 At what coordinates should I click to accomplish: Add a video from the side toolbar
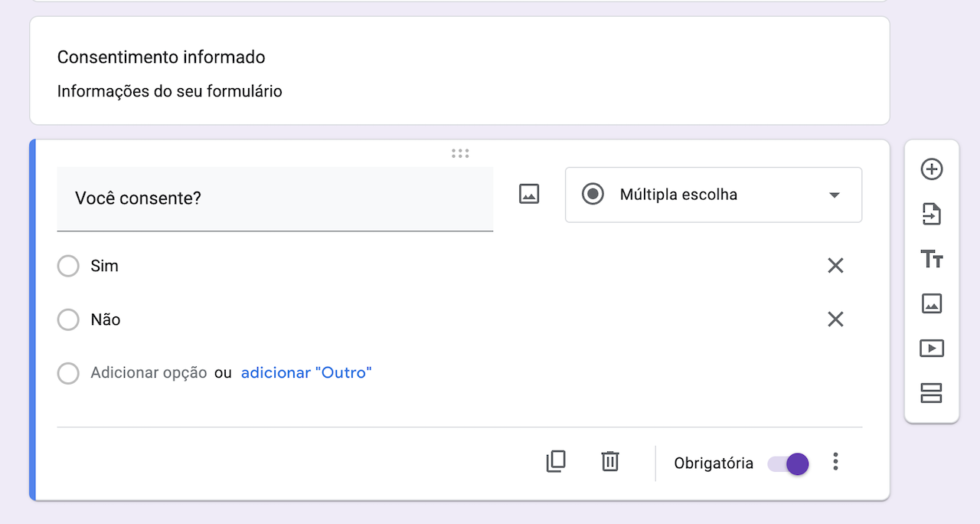(x=931, y=349)
